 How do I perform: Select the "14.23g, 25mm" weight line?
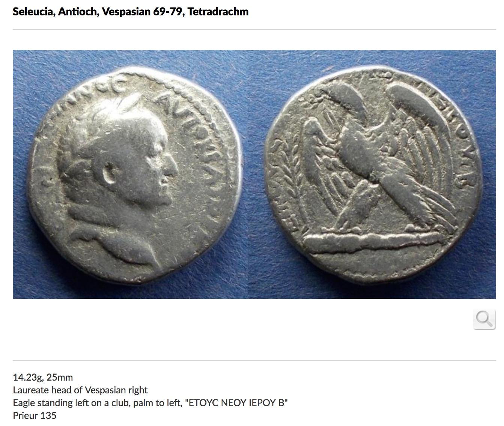coord(43,377)
